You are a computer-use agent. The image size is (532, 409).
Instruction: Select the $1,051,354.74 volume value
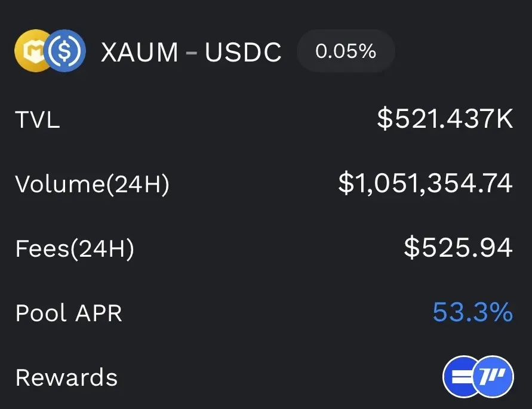point(426,183)
